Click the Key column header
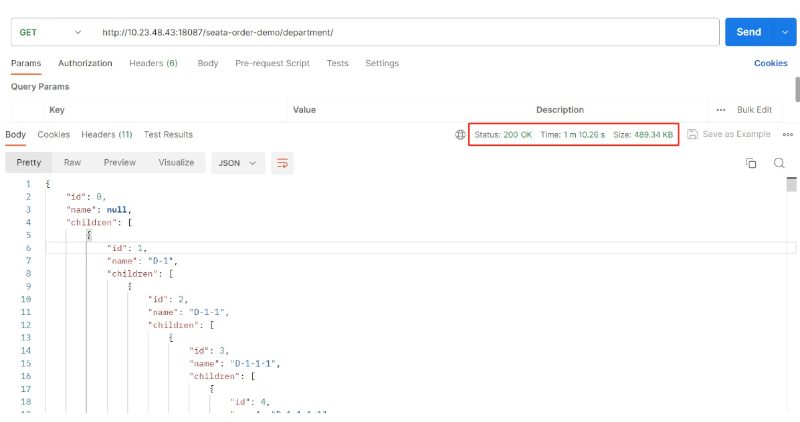The width and height of the screenshot is (800, 422). click(57, 110)
